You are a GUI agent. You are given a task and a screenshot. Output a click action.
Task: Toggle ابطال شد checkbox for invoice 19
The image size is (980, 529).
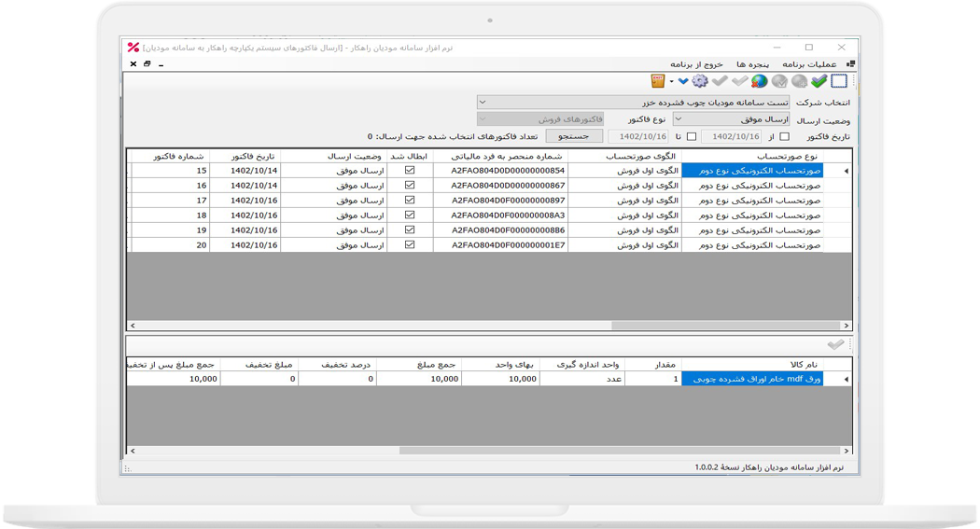click(x=410, y=230)
